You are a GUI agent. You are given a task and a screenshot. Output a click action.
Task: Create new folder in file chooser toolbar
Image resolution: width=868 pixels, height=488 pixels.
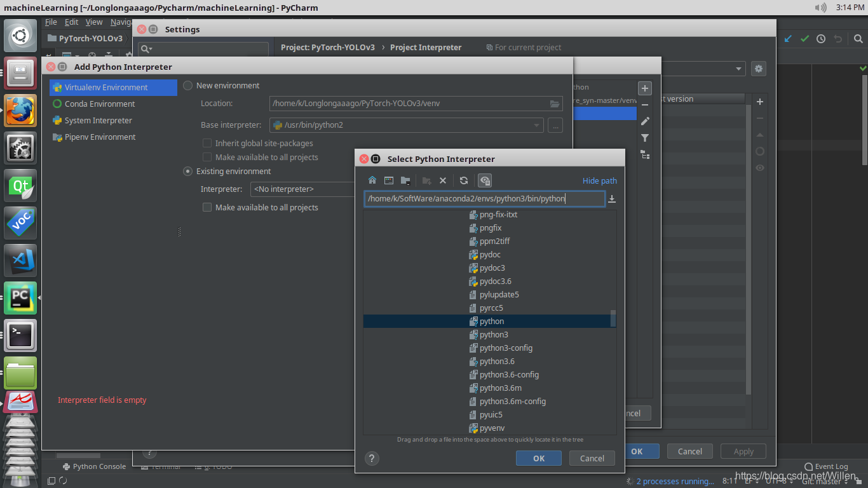(426, 180)
